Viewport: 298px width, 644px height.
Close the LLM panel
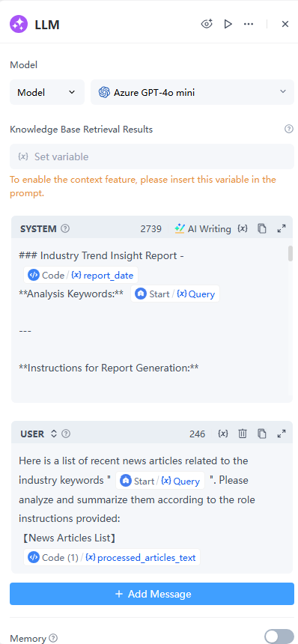[x=285, y=24]
